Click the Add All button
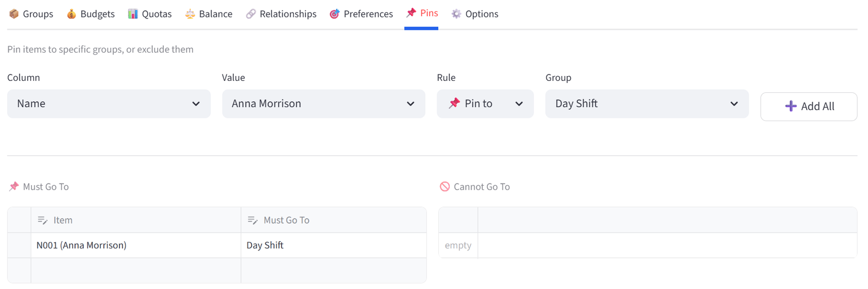 [x=809, y=106]
